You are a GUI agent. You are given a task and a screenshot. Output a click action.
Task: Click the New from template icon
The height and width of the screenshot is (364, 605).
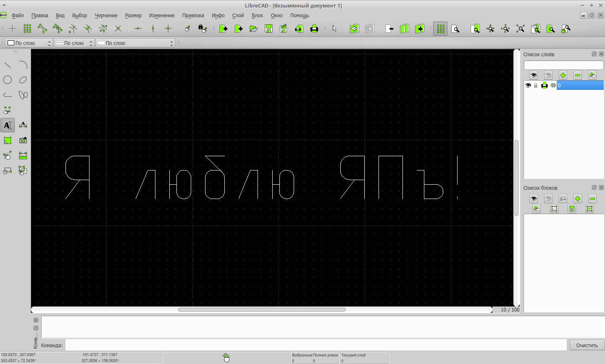click(x=238, y=29)
